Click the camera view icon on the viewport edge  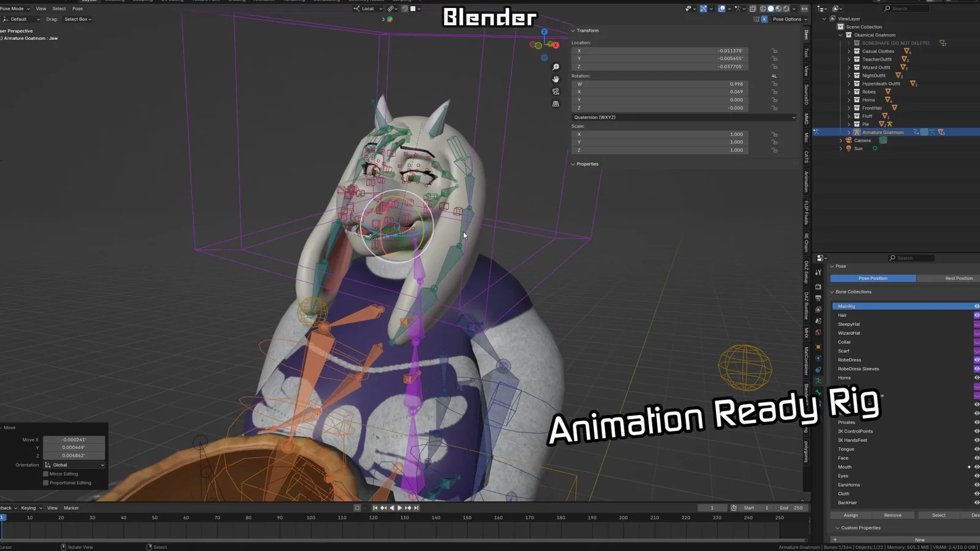(556, 91)
